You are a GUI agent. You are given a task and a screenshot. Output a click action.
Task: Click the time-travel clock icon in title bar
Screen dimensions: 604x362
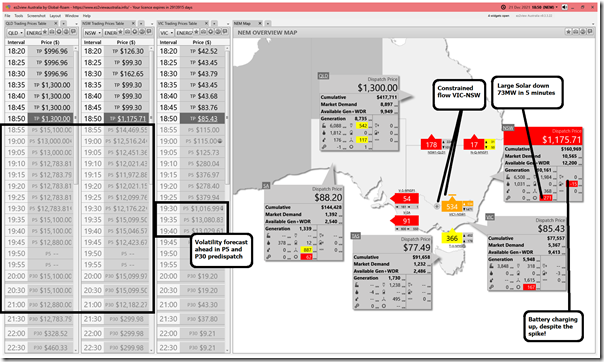(503, 7)
